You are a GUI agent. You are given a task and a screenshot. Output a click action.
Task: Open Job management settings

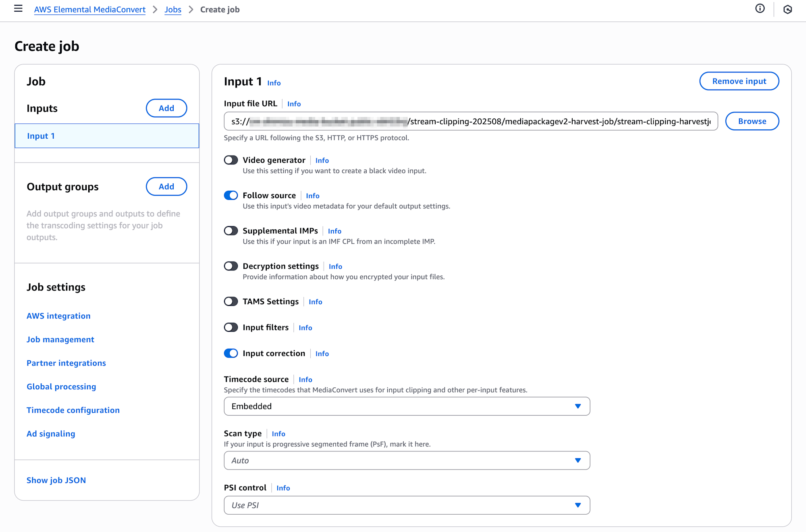(60, 339)
